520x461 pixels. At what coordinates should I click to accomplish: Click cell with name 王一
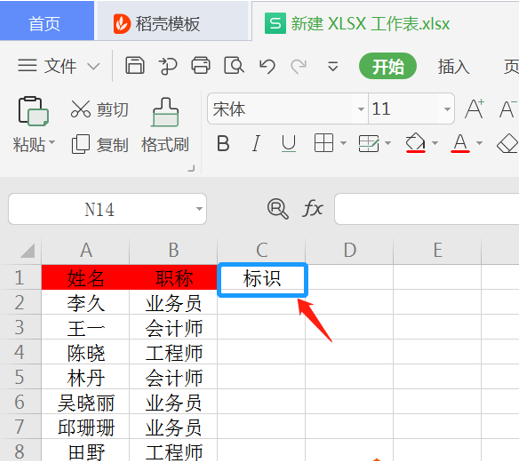click(86, 327)
